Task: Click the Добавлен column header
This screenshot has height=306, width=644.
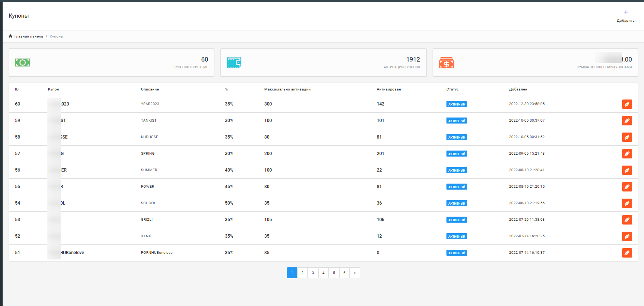Action: pos(518,89)
